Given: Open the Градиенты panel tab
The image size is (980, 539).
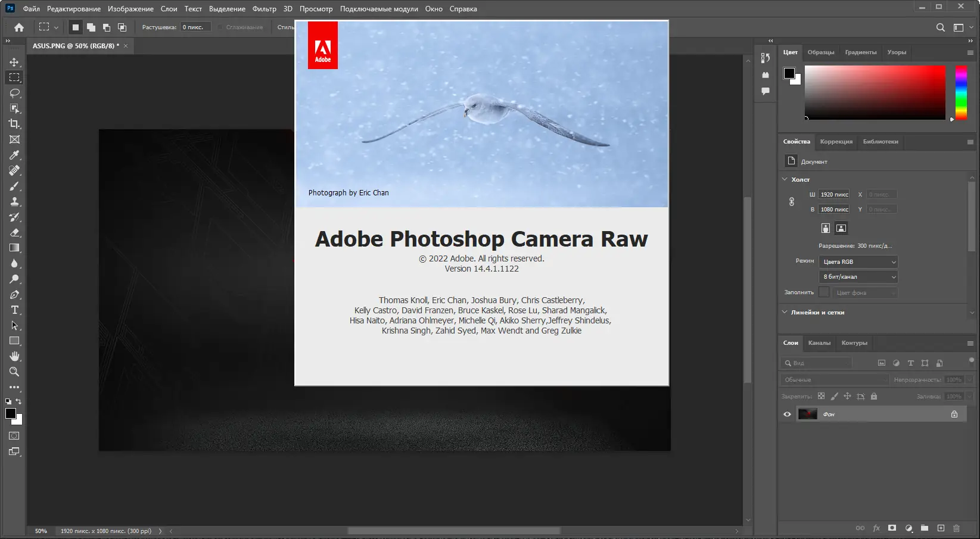Looking at the screenshot, I should pos(860,52).
